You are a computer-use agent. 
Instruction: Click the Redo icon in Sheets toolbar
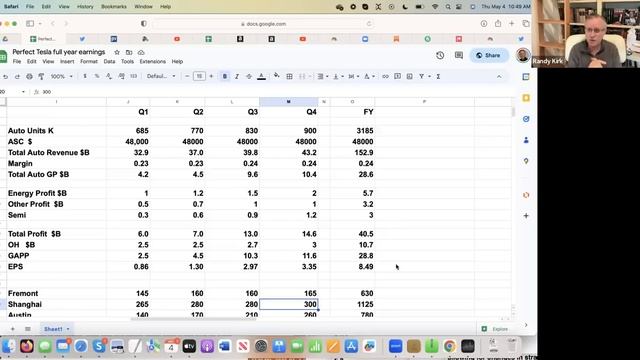17,76
